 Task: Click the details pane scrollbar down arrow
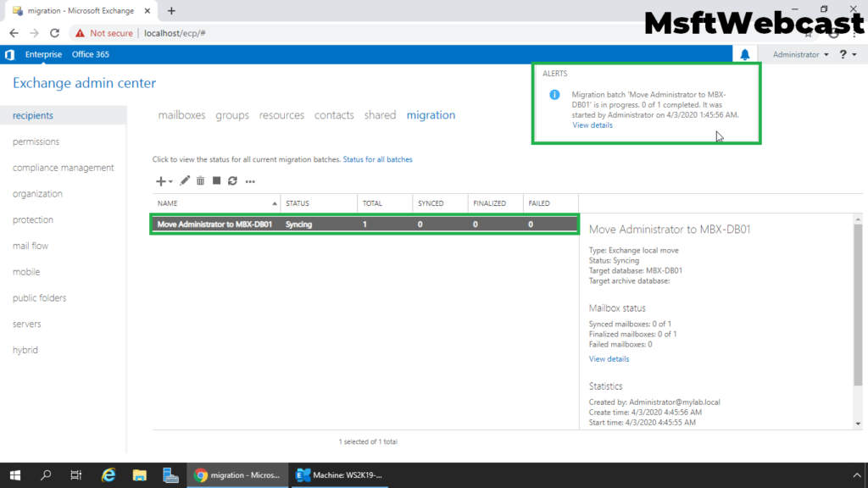click(x=858, y=424)
